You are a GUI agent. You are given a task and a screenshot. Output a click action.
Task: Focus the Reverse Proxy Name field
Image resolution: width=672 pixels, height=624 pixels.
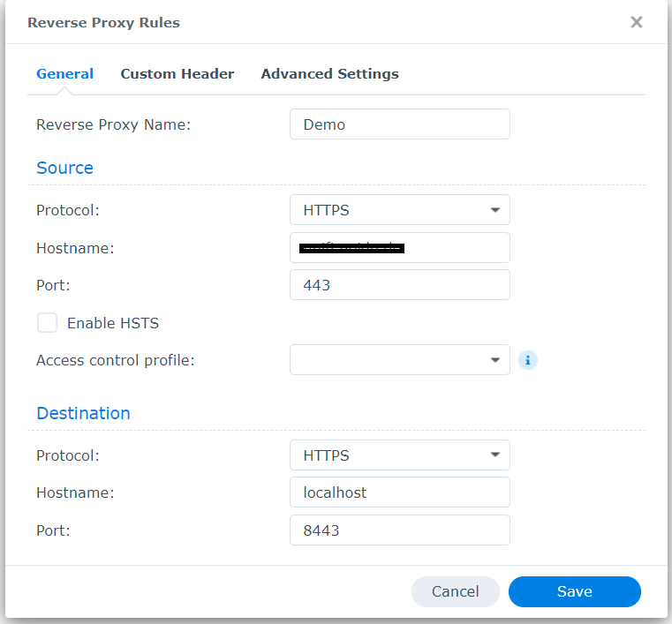click(399, 124)
